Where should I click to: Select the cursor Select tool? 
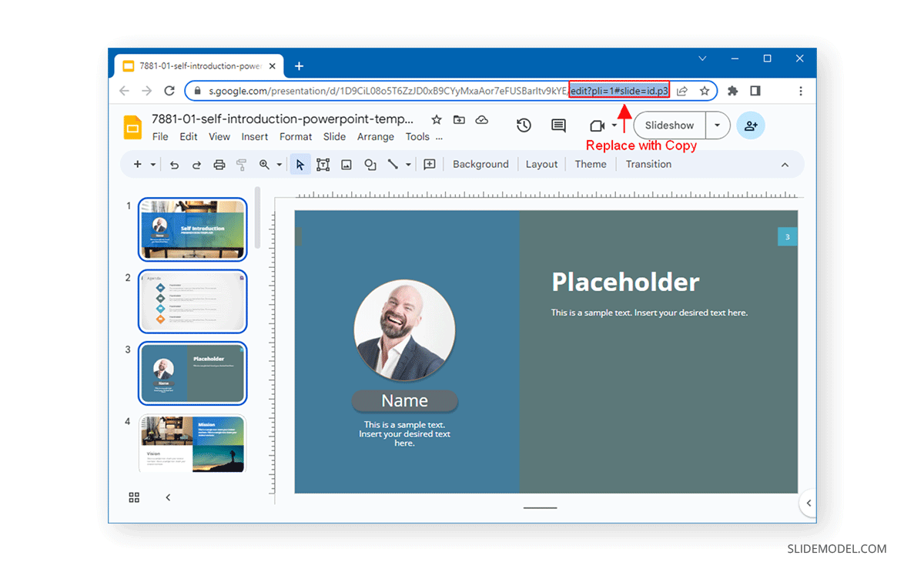[x=300, y=164]
